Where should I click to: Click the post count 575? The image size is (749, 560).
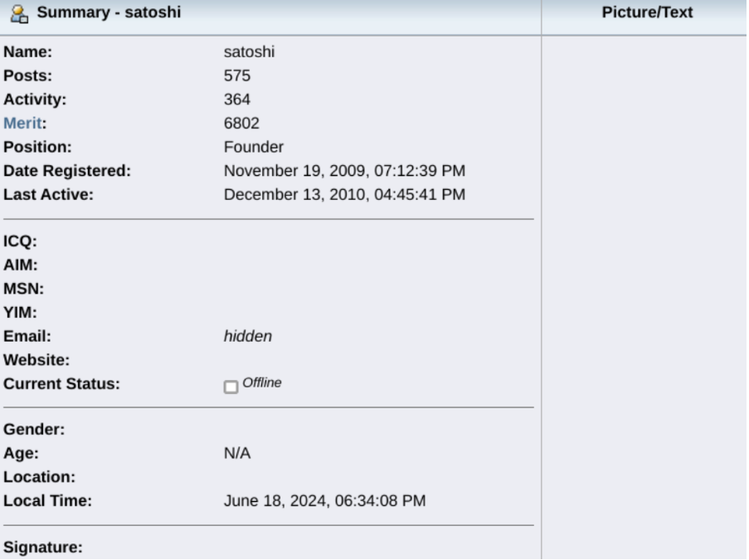coord(236,76)
